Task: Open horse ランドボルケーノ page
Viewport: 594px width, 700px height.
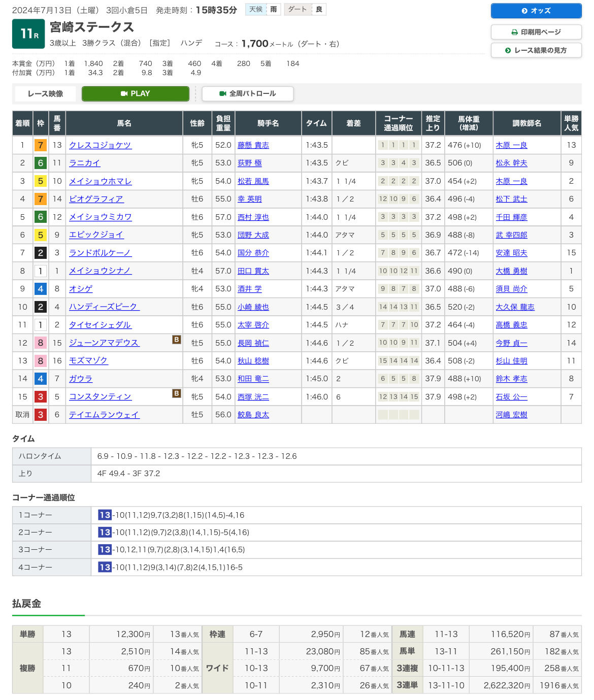Action: (100, 253)
